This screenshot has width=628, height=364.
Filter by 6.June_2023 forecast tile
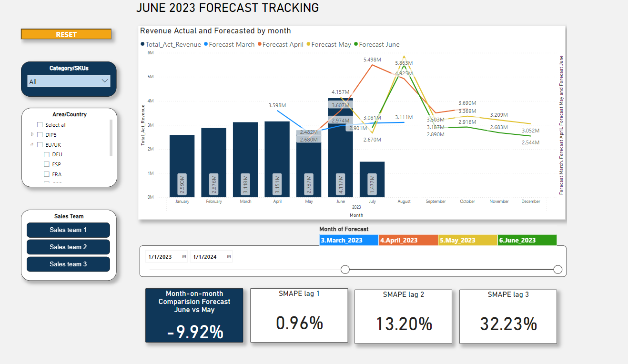(527, 240)
